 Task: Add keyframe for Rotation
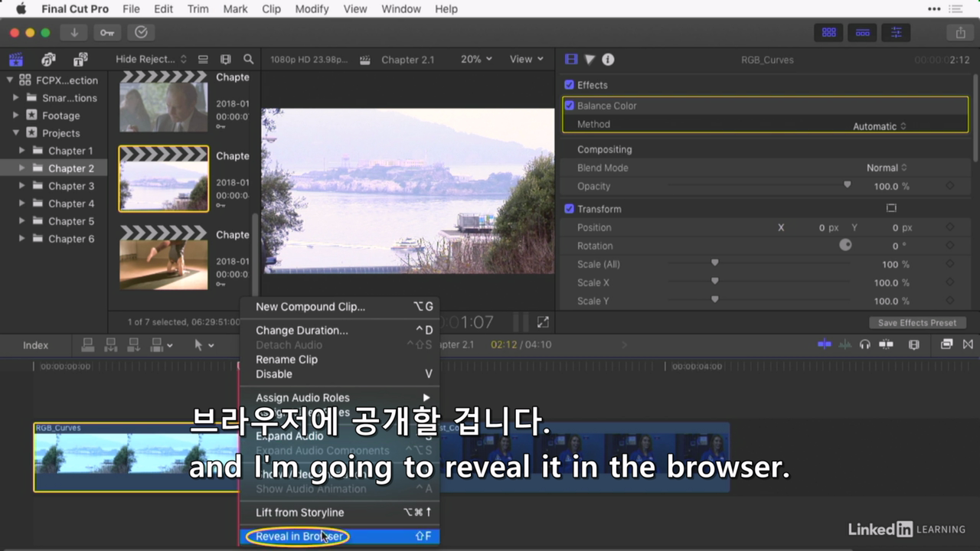[949, 246]
